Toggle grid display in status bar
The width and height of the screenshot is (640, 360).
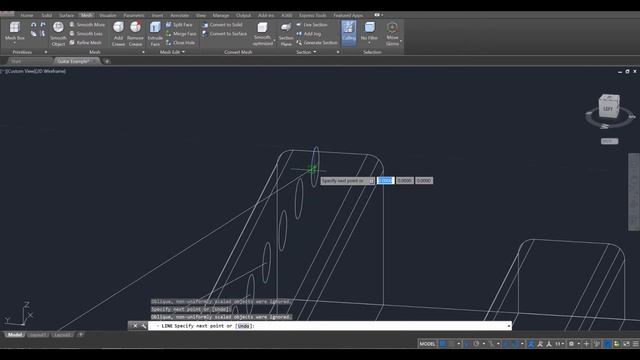(x=442, y=344)
